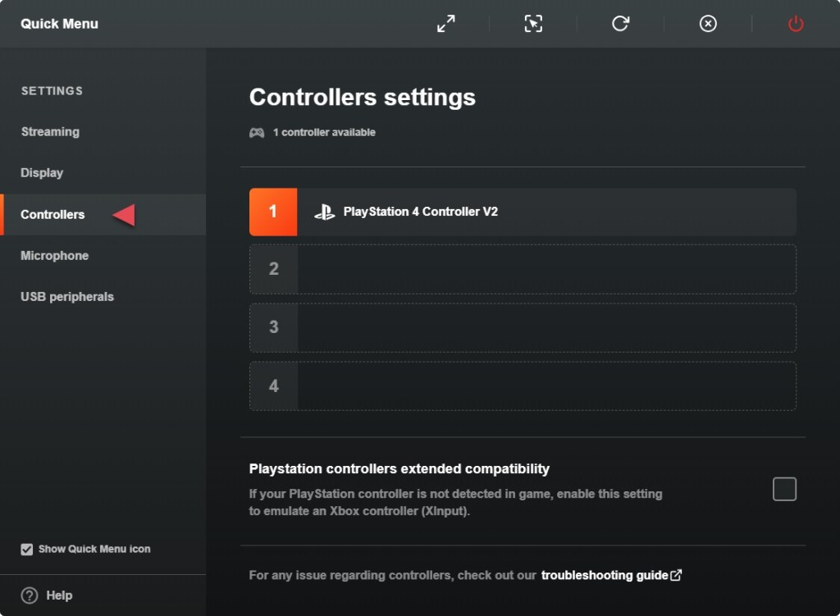
Task: Click the orange slot number 1 badge
Action: coord(273,212)
